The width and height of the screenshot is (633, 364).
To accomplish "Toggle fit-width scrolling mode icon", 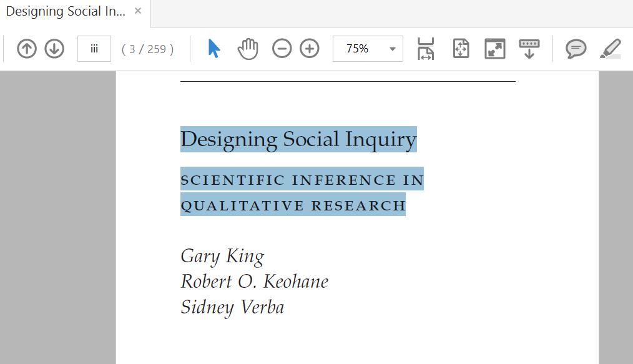I will pos(426,49).
